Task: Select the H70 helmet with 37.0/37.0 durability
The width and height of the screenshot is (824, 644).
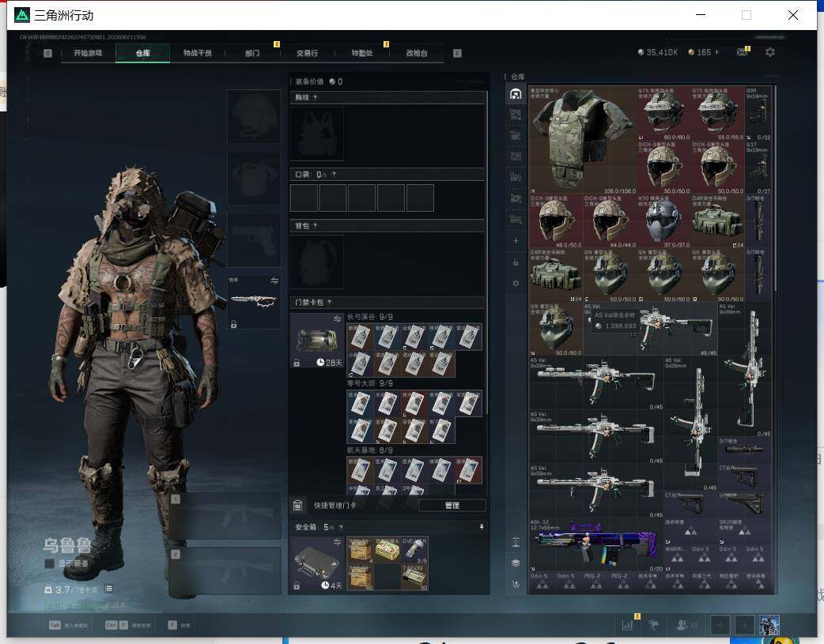Action: click(x=663, y=221)
